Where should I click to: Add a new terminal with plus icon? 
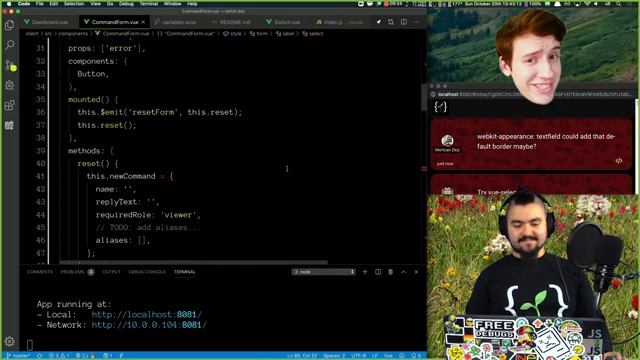(x=365, y=272)
